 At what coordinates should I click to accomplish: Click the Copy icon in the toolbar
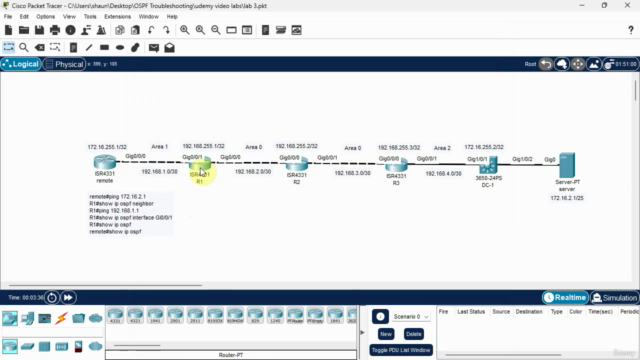[x=120, y=30]
